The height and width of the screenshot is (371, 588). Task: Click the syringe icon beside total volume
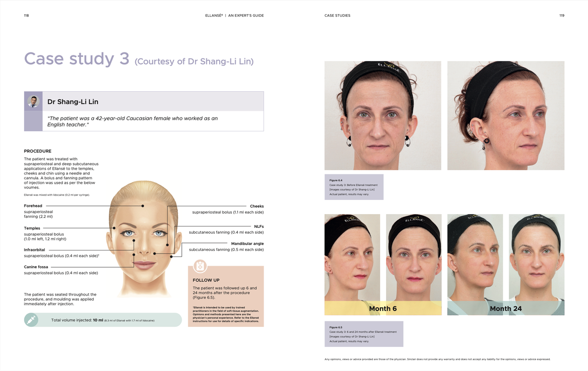(31, 320)
